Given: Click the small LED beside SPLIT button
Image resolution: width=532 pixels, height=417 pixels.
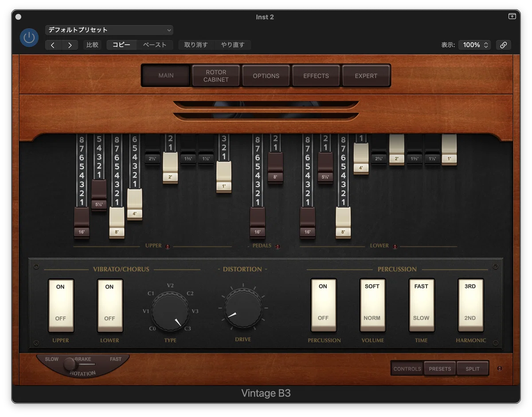Looking at the screenshot, I should point(500,368).
